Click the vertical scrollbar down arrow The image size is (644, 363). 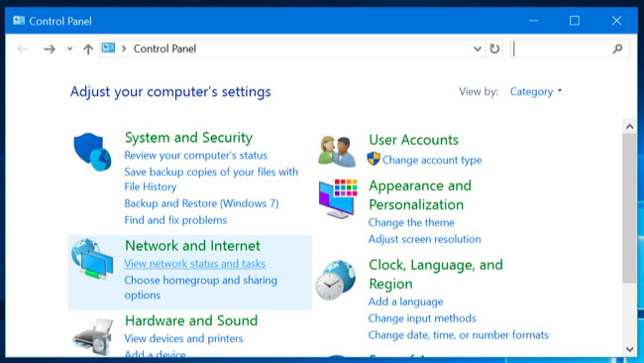629,349
